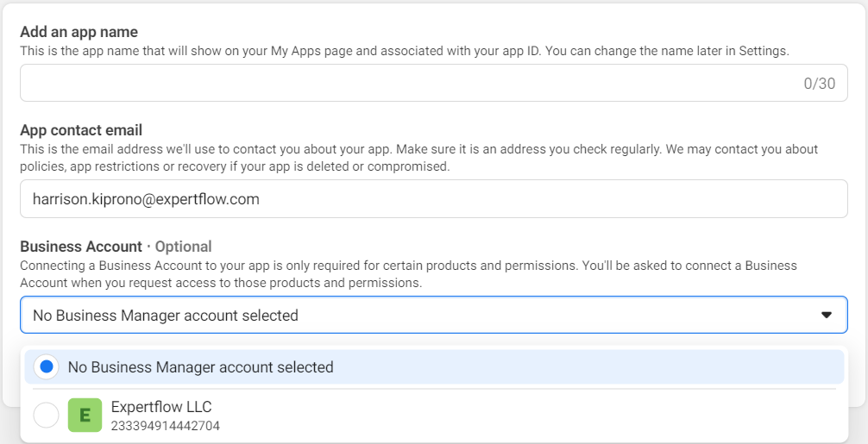Click the harrison.kiprono@expertflow.com email text
The width and height of the screenshot is (868, 444).
pos(146,199)
